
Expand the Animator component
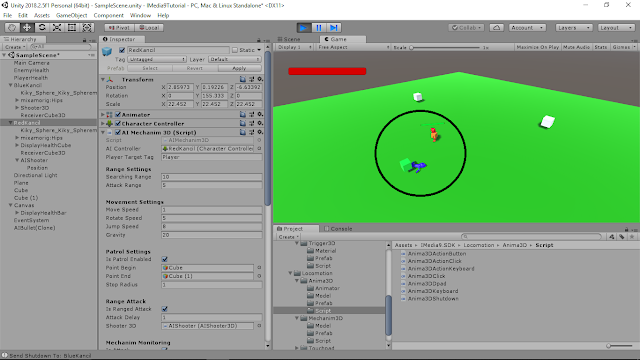[103, 115]
